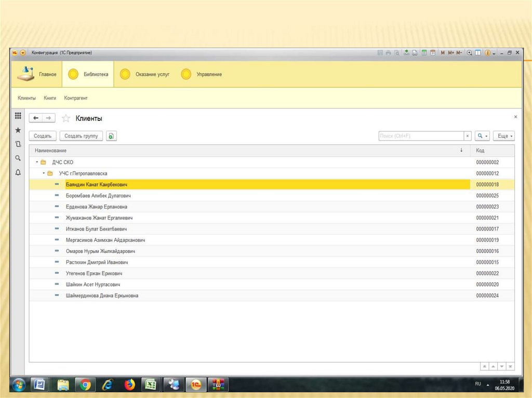The height and width of the screenshot is (398, 532).
Task: Collapse the УЧС г.Петропавловска group
Action: click(44, 173)
